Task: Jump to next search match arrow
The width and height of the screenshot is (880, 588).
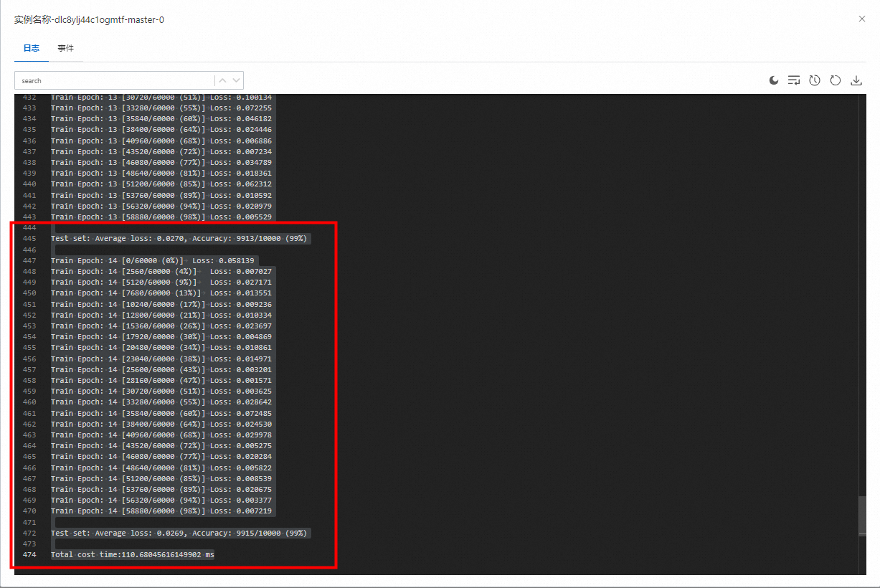Action: 237,80
